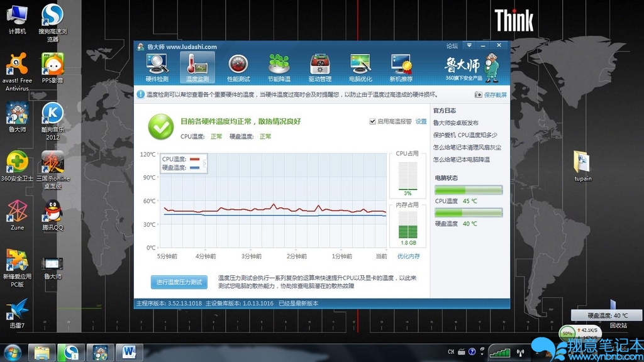Select the tupain folder on the desktop

(583, 166)
